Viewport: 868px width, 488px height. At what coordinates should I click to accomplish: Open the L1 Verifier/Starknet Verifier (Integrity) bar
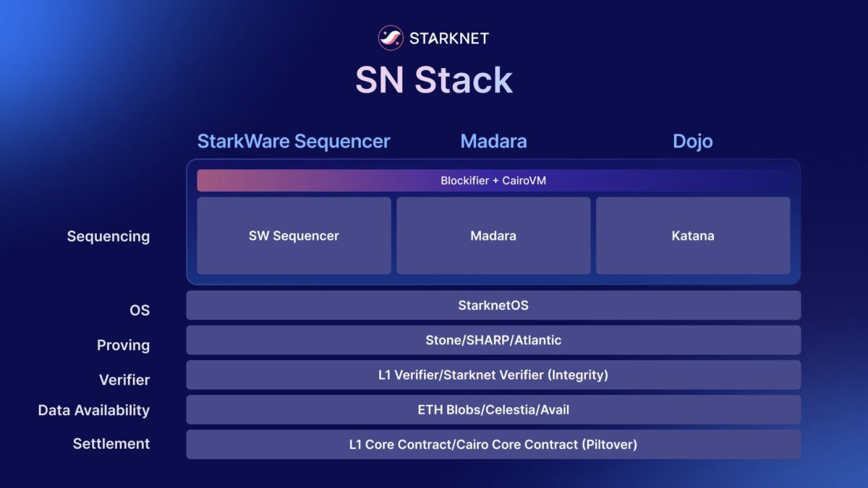[493, 374]
